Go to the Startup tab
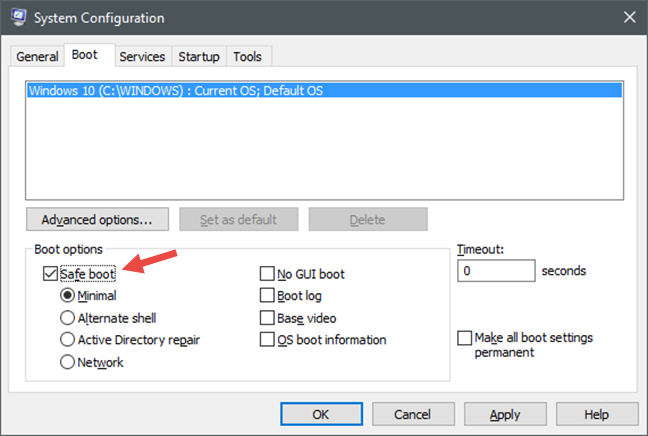Screen dimensions: 648x436 point(199,56)
